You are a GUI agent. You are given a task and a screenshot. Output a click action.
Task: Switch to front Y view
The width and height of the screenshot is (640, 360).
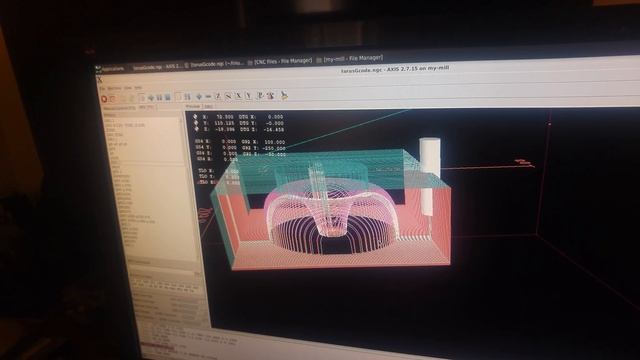pos(248,96)
